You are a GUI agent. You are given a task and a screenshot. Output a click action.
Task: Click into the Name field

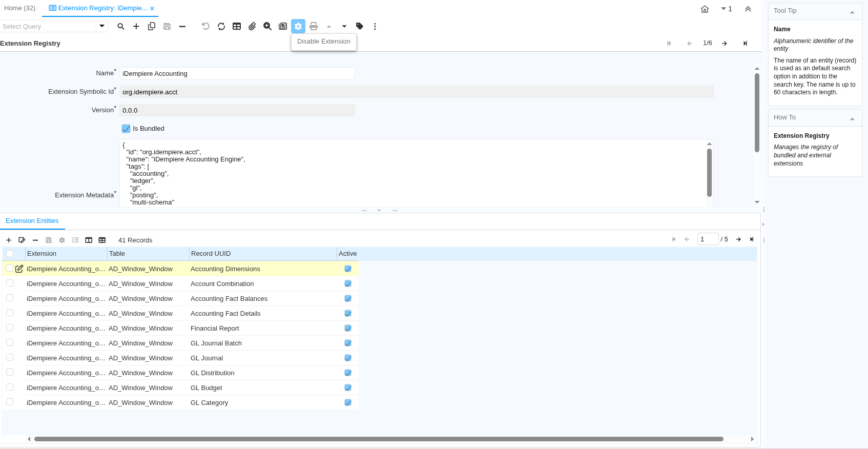click(x=237, y=73)
